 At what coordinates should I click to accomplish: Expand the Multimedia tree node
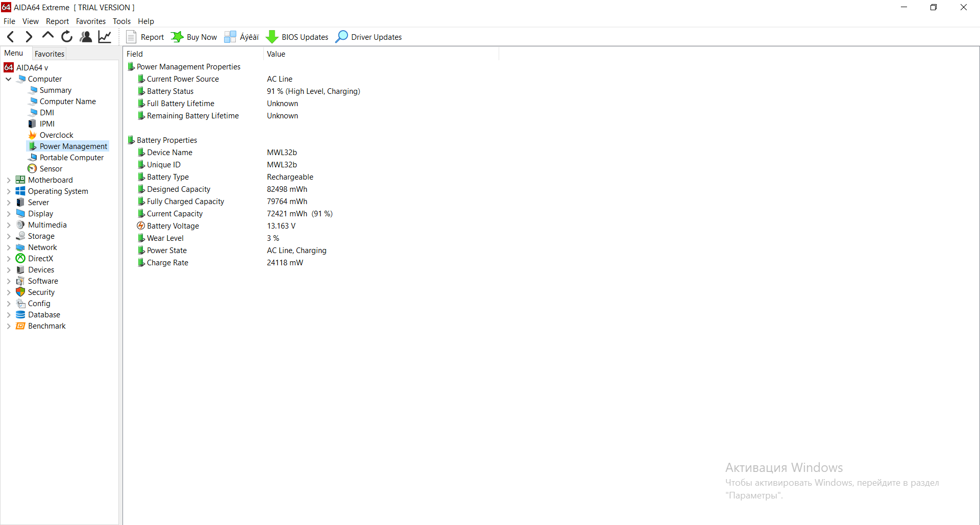pyautogui.click(x=9, y=225)
